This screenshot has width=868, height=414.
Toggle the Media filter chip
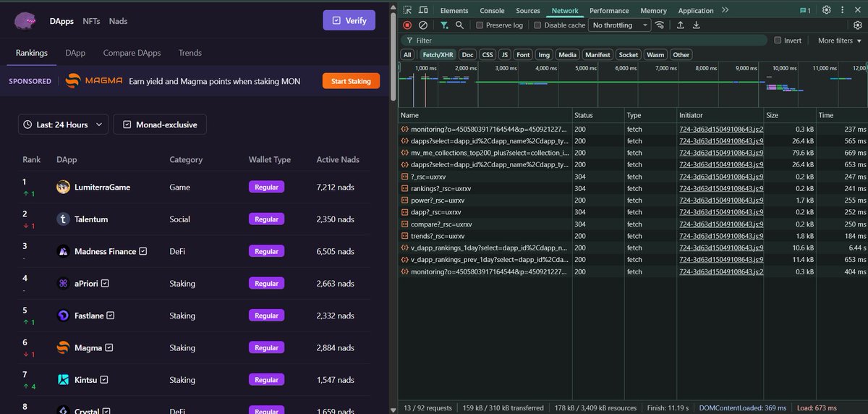[568, 54]
